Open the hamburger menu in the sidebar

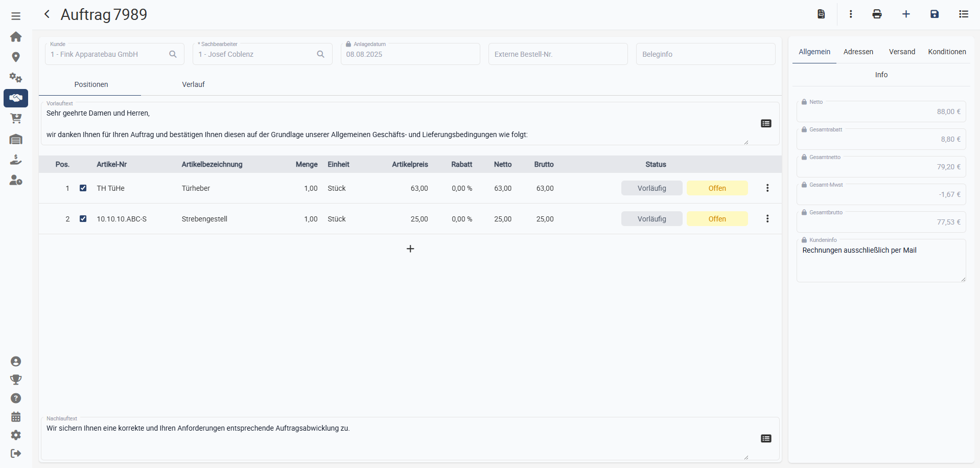[16, 16]
